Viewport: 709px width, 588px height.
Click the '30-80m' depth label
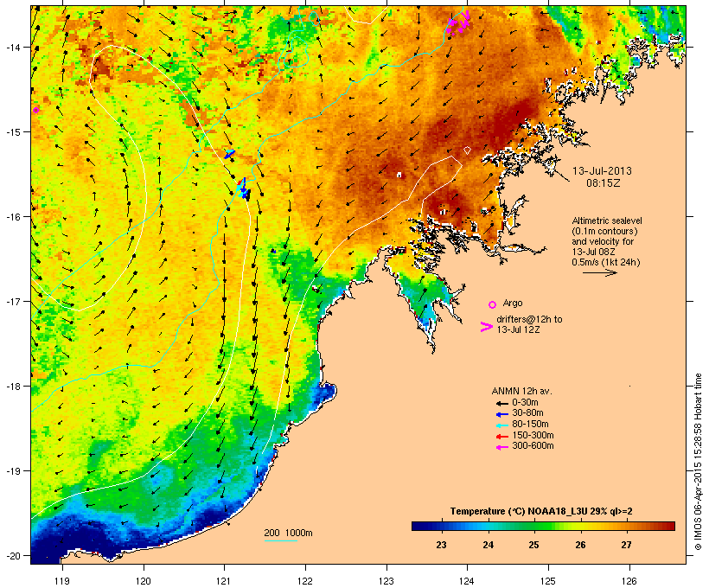[x=527, y=413]
